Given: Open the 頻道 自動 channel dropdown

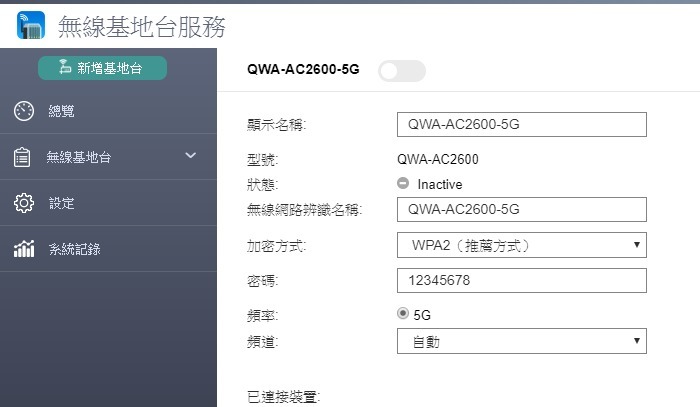Looking at the screenshot, I should [x=521, y=342].
